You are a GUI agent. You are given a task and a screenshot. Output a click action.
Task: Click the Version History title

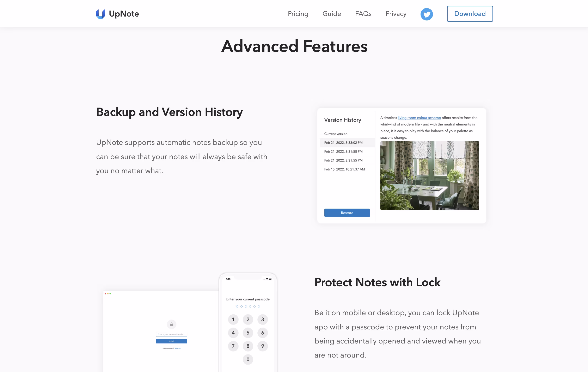pyautogui.click(x=342, y=120)
